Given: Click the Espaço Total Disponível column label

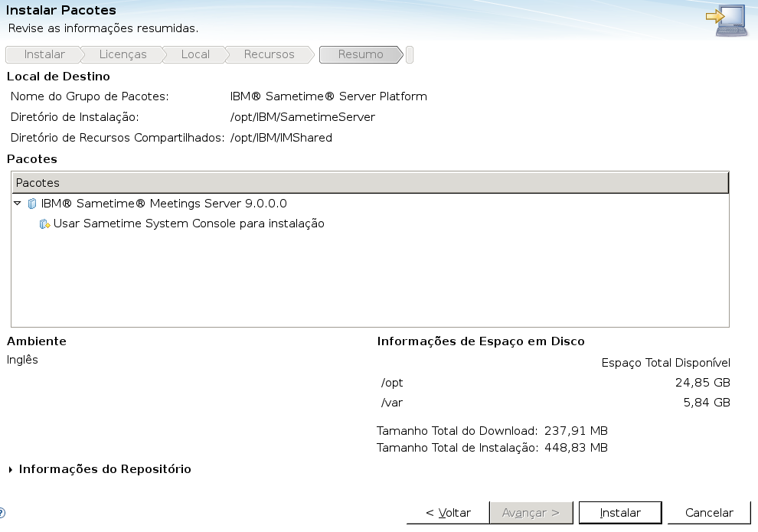Looking at the screenshot, I should 665,363.
